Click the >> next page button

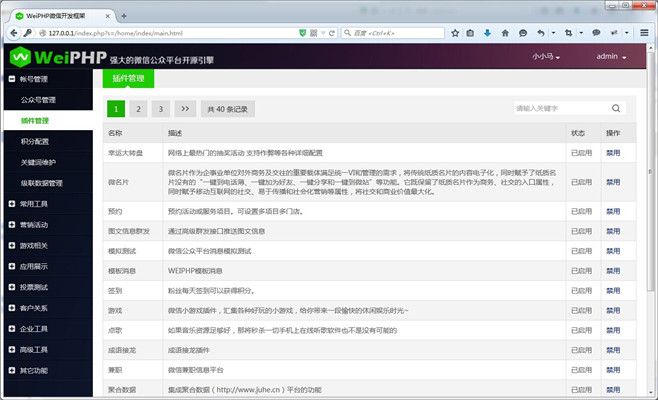pos(185,109)
